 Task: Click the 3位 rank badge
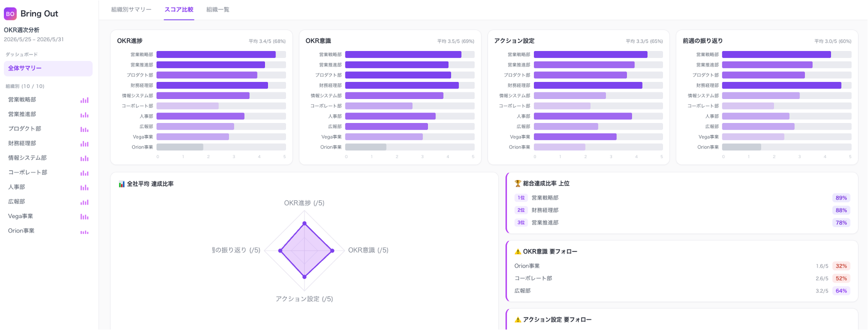521,223
